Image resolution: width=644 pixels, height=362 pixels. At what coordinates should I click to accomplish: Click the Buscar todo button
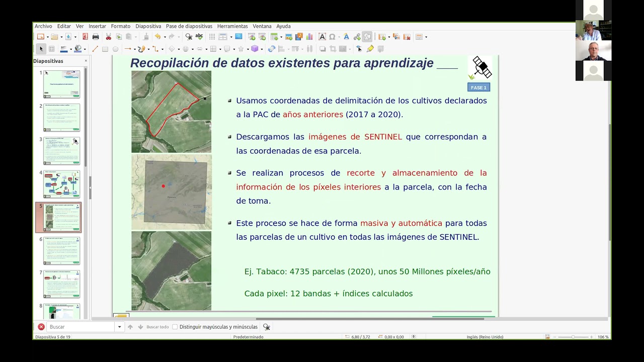157,327
